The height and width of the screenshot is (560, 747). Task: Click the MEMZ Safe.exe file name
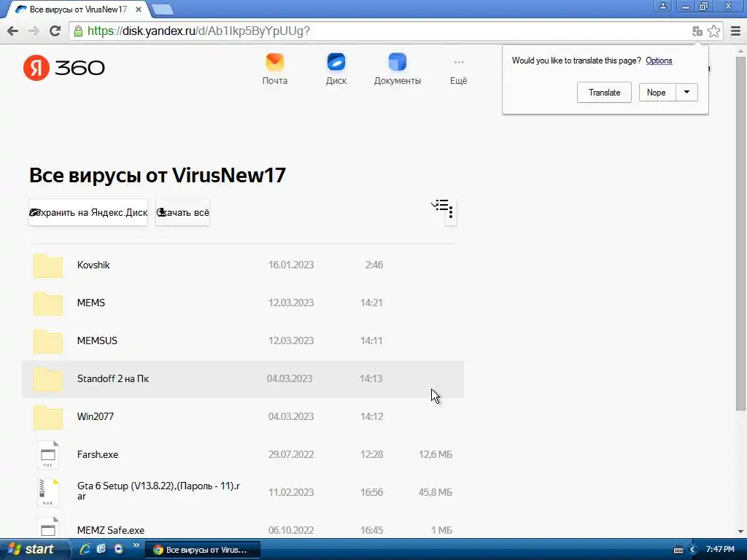(x=111, y=530)
